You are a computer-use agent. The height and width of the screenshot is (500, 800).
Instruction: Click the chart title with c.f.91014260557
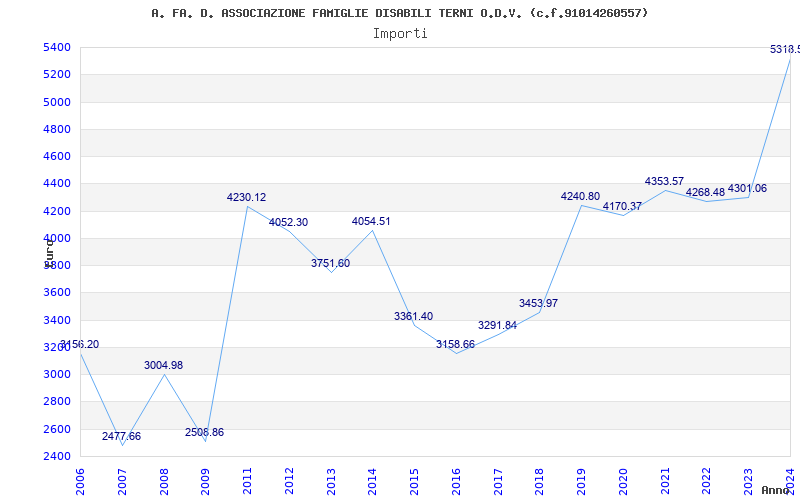tap(399, 13)
